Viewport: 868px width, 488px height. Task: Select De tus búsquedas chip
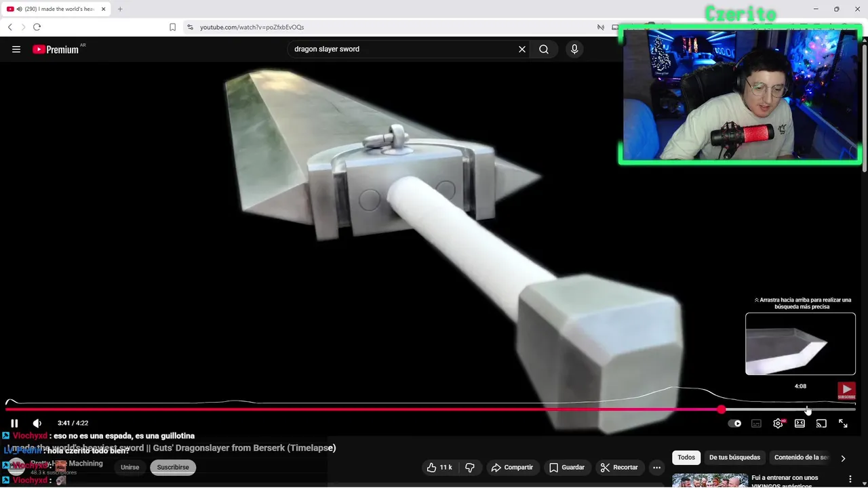pos(734,457)
